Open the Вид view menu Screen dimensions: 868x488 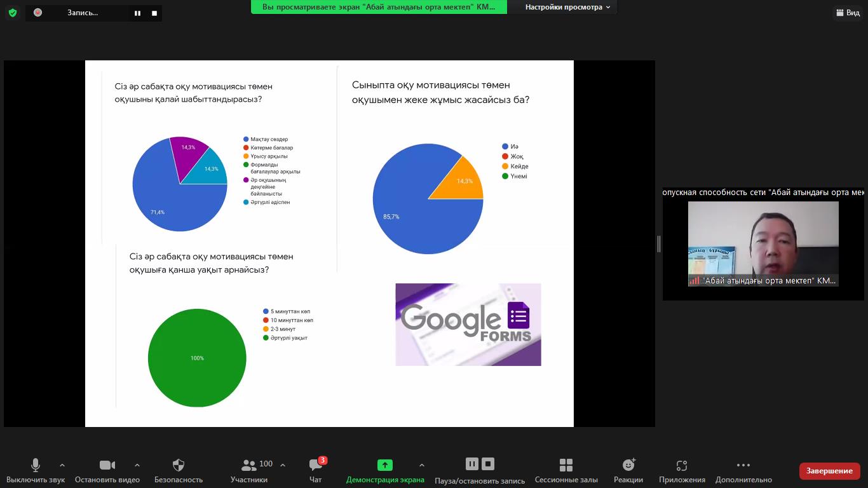coord(847,13)
